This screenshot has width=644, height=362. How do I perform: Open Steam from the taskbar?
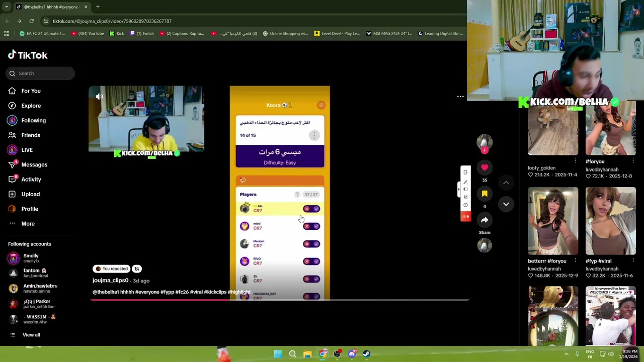[366, 354]
